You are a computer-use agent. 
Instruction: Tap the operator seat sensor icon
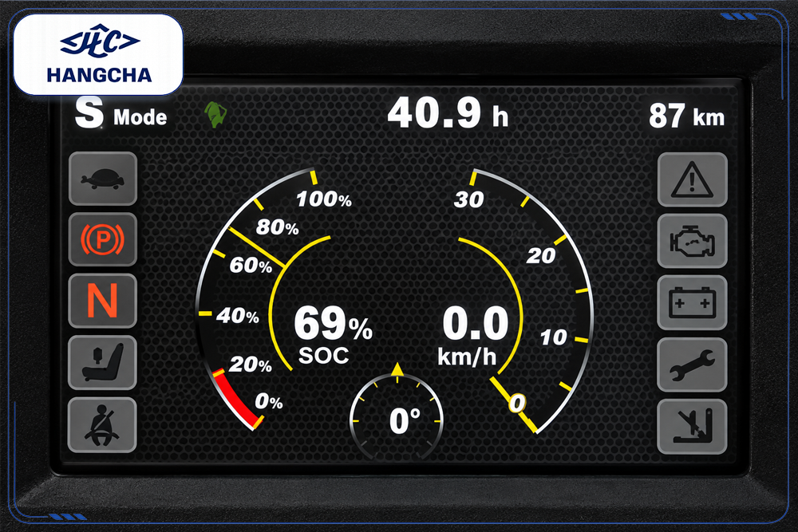(103, 363)
